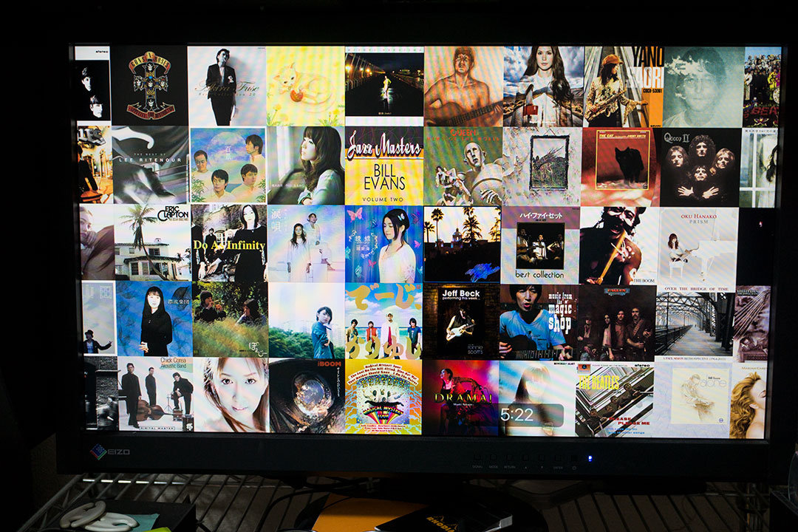The image size is (798, 532).
Task: Choose THE BOOM dark sphere album cover
Action: [307, 396]
